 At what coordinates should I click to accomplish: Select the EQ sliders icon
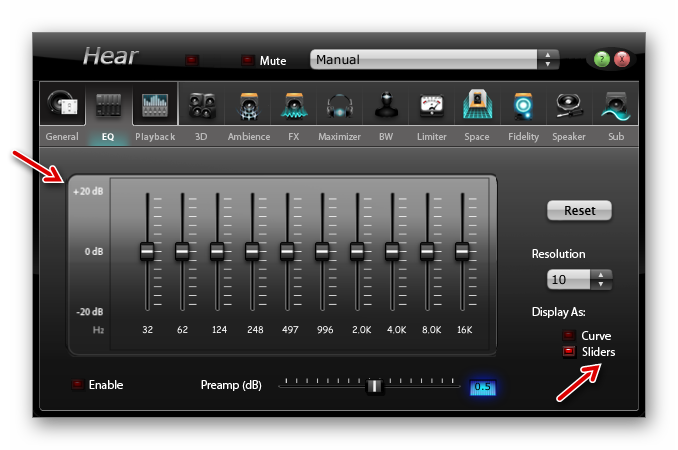coord(109,105)
